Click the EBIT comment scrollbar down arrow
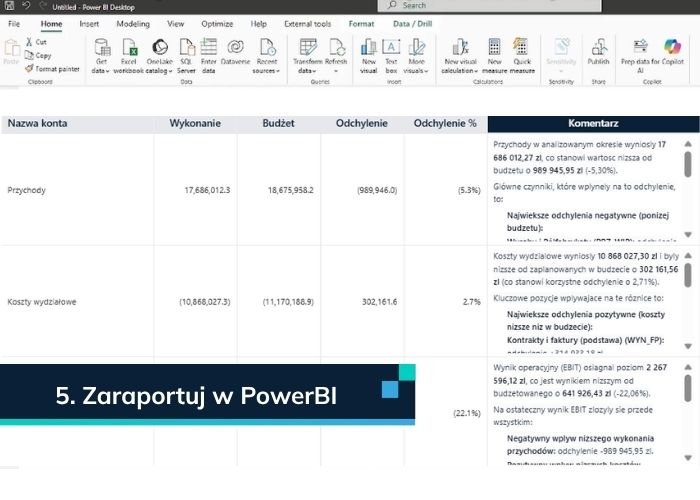Screen dimensions: 700x500 (688, 458)
